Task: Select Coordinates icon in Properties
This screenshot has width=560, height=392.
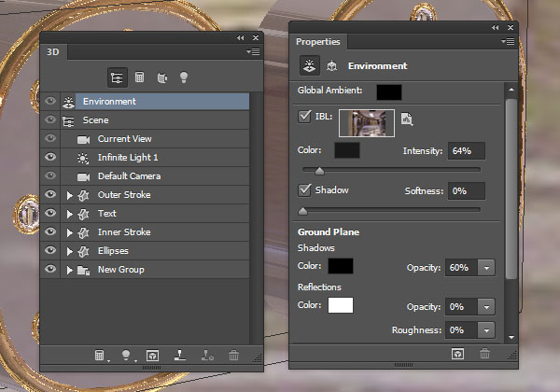Action: click(331, 65)
